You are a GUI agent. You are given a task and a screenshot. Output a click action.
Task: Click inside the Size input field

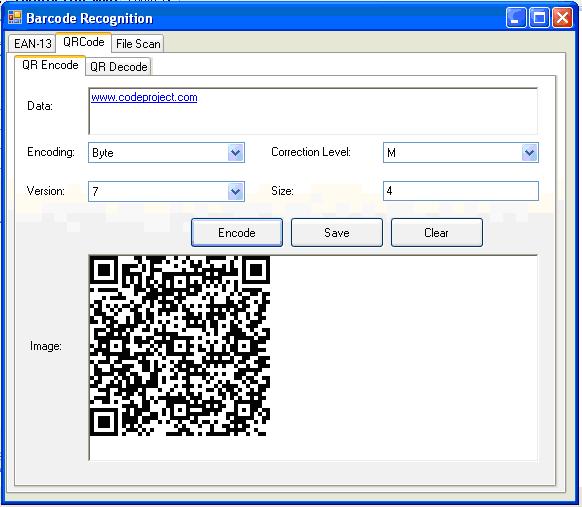(x=461, y=191)
